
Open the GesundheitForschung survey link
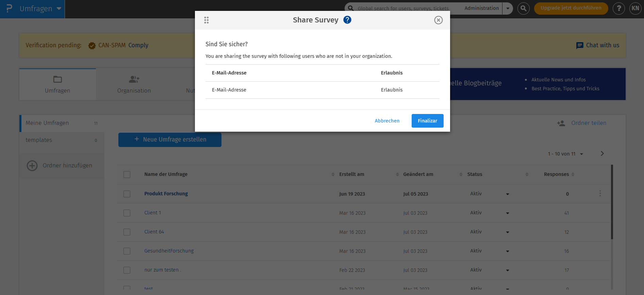coord(169,251)
